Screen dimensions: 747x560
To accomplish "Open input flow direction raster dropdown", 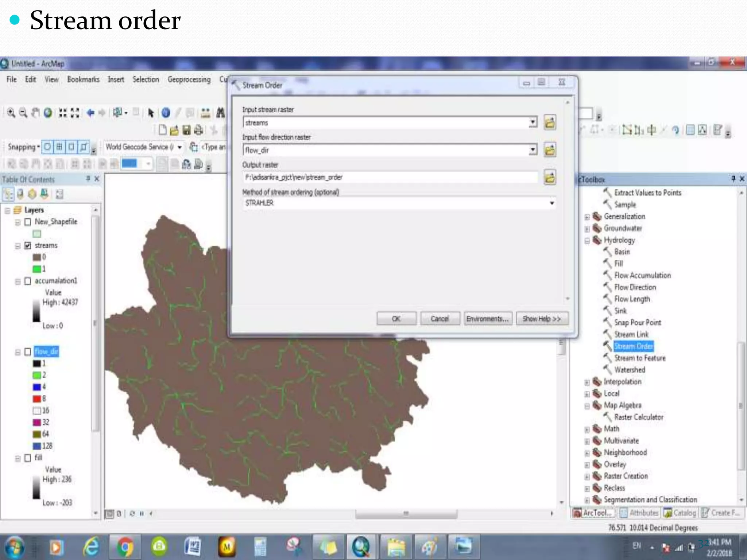I will pyautogui.click(x=533, y=150).
